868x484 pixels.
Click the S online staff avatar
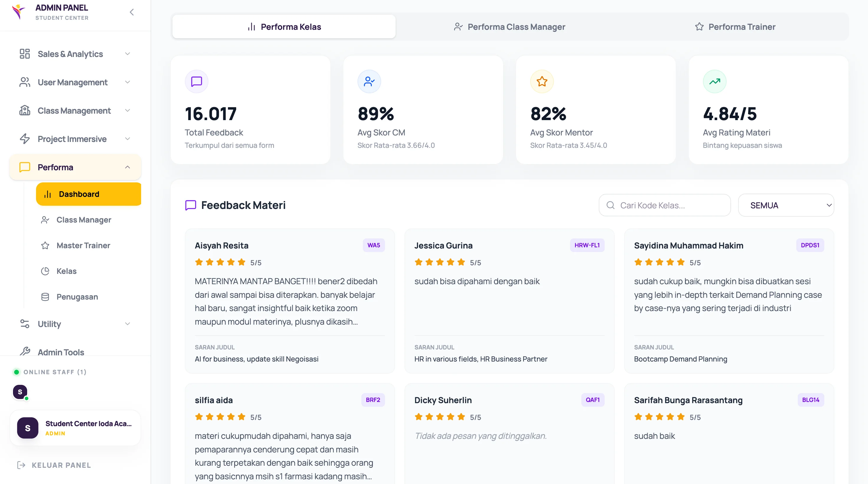pos(20,392)
